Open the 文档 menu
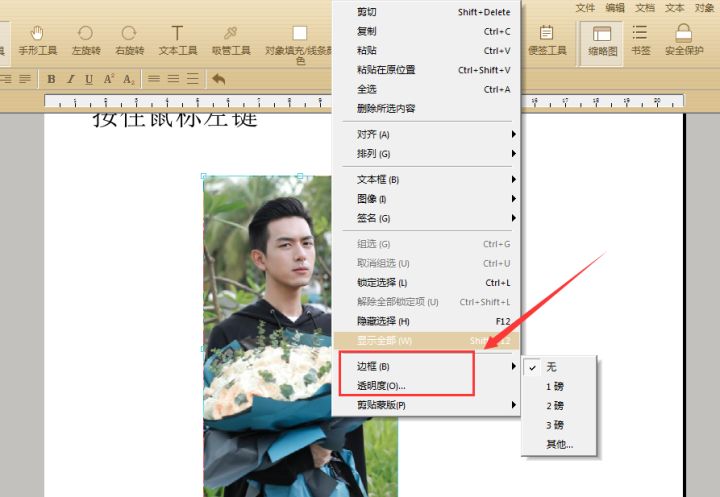The height and width of the screenshot is (497, 720). (x=645, y=8)
